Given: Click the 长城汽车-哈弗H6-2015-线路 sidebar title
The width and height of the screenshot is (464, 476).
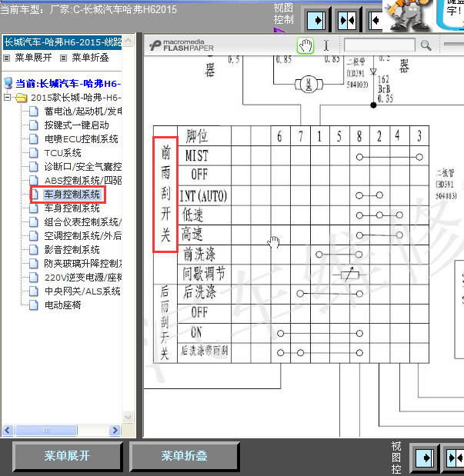Looking at the screenshot, I should click(x=62, y=42).
